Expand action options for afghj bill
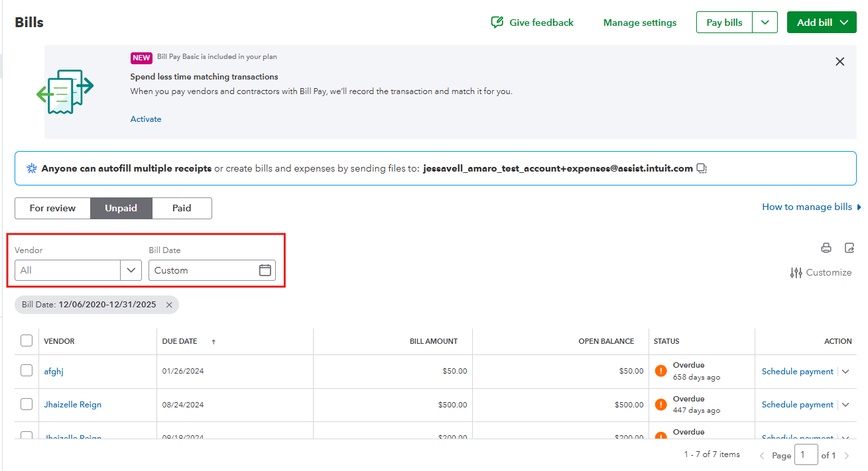The image size is (868, 471). point(845,372)
